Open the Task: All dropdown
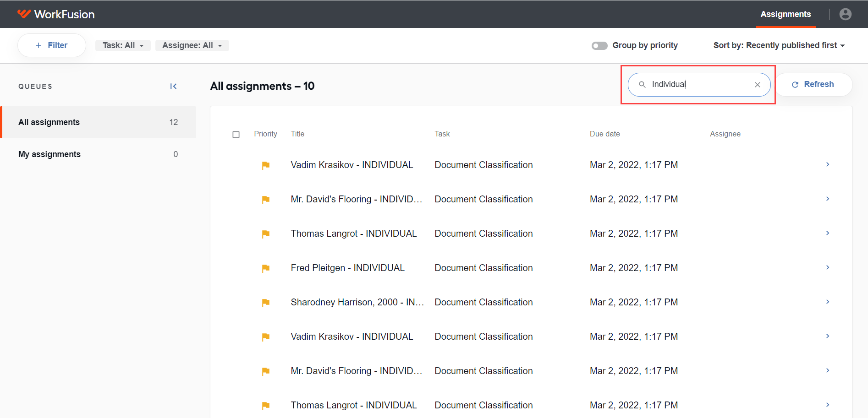868x418 pixels. tap(123, 45)
